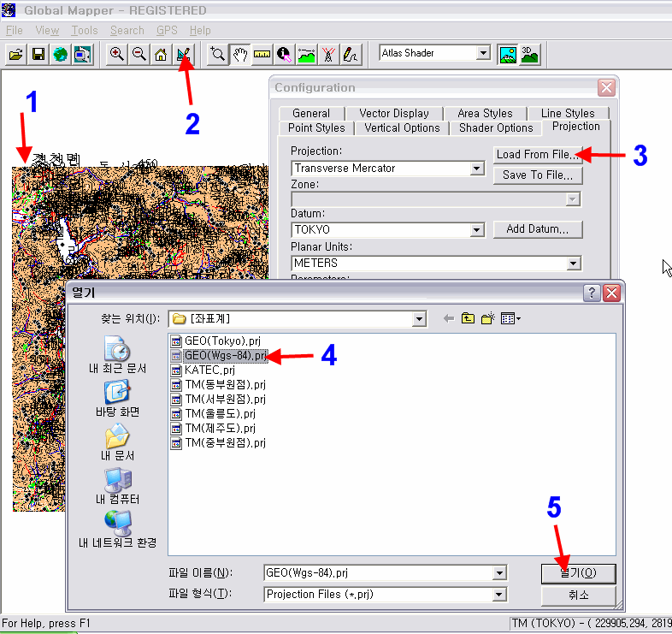672x634 pixels.
Task: Expand the Projection Transverse Mercator dropdown
Action: (x=476, y=169)
